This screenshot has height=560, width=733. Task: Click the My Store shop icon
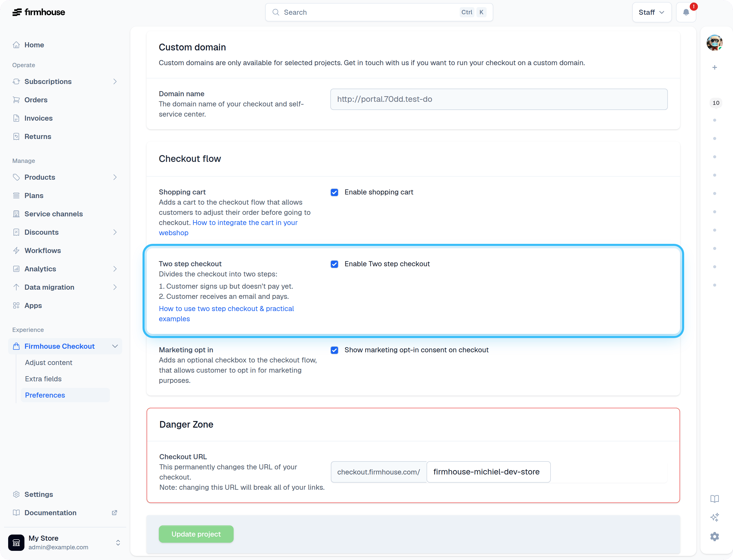coord(16,543)
